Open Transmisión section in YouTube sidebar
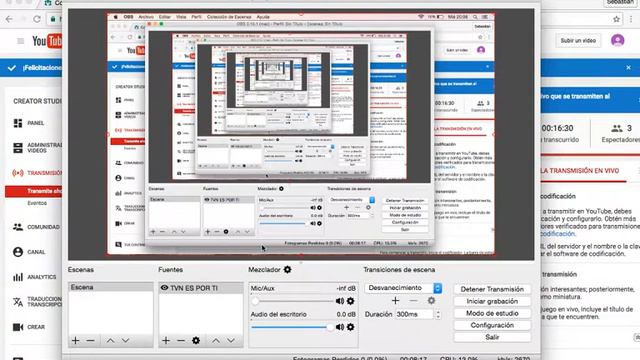640x360 pixels. (37, 173)
